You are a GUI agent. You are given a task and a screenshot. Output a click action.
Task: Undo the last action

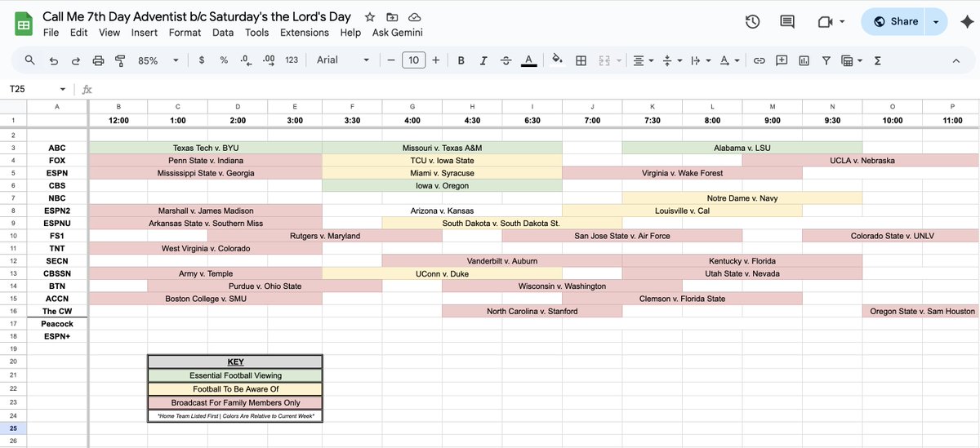[54, 60]
